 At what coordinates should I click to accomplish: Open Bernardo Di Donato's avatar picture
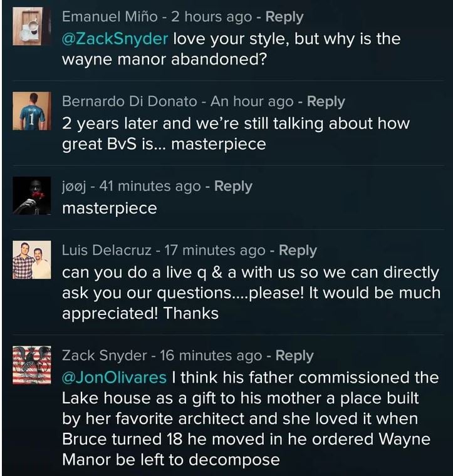coord(31,110)
